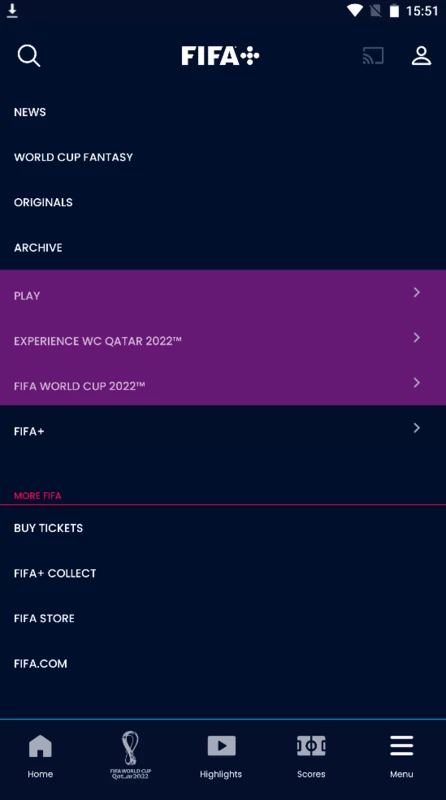Open the FIFA STORE link
The height and width of the screenshot is (800, 446).
pyautogui.click(x=44, y=618)
